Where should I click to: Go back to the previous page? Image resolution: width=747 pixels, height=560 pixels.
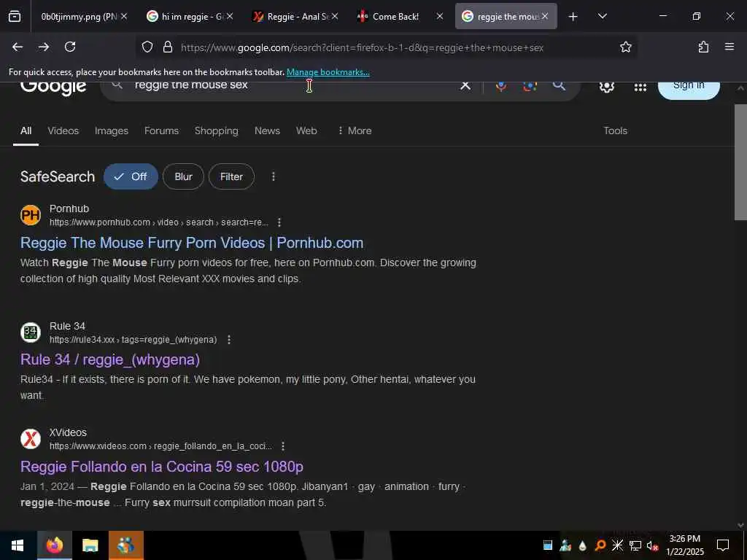coord(18,47)
